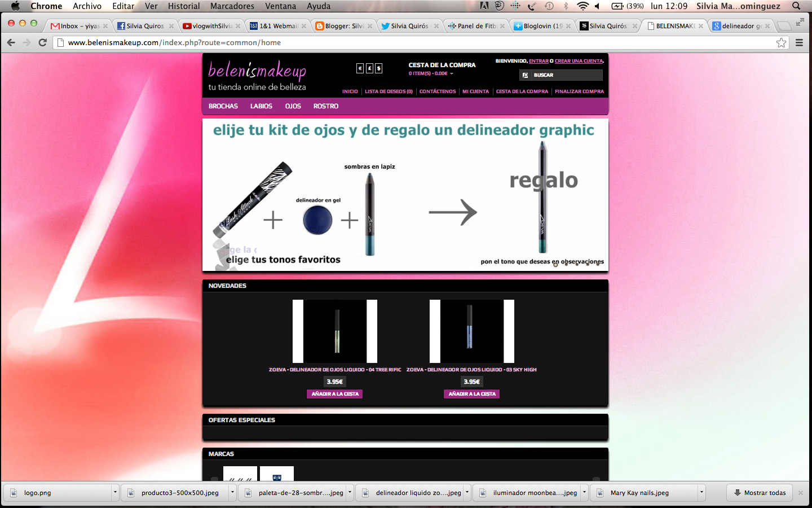Screen dimensions: 812x508
Task: Reload the page with the refresh icon
Action: coord(42,42)
